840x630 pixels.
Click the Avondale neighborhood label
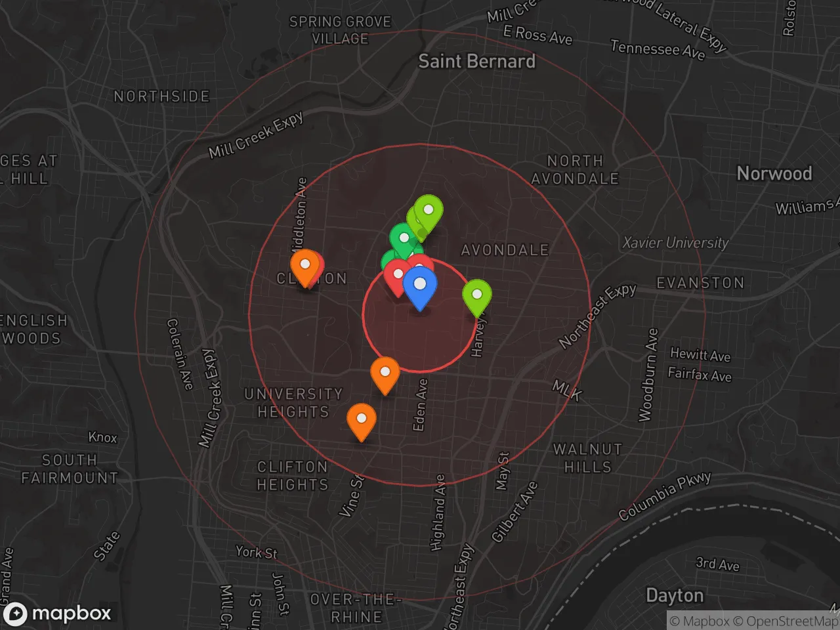[505, 250]
